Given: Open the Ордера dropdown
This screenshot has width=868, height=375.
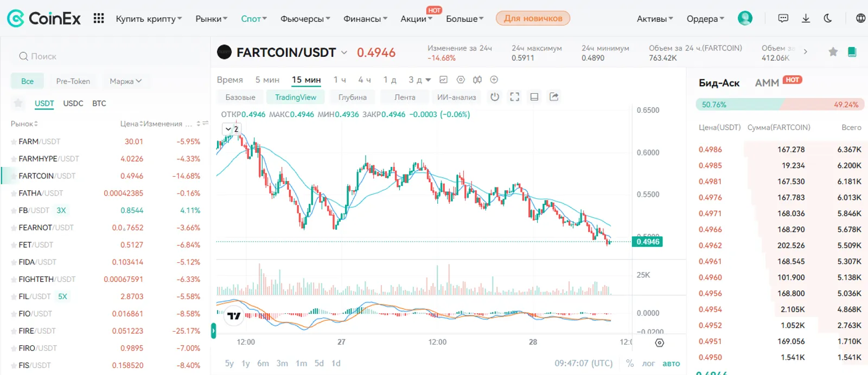Looking at the screenshot, I should (705, 18).
